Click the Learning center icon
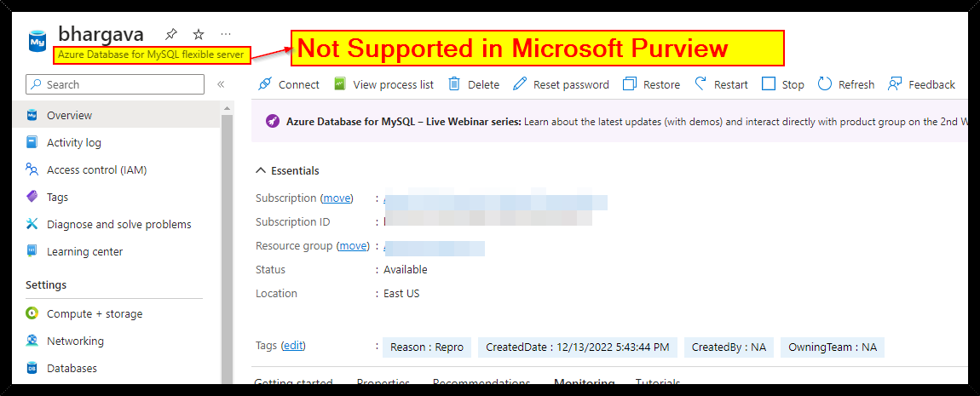Image resolution: width=980 pixels, height=396 pixels. coord(32,251)
